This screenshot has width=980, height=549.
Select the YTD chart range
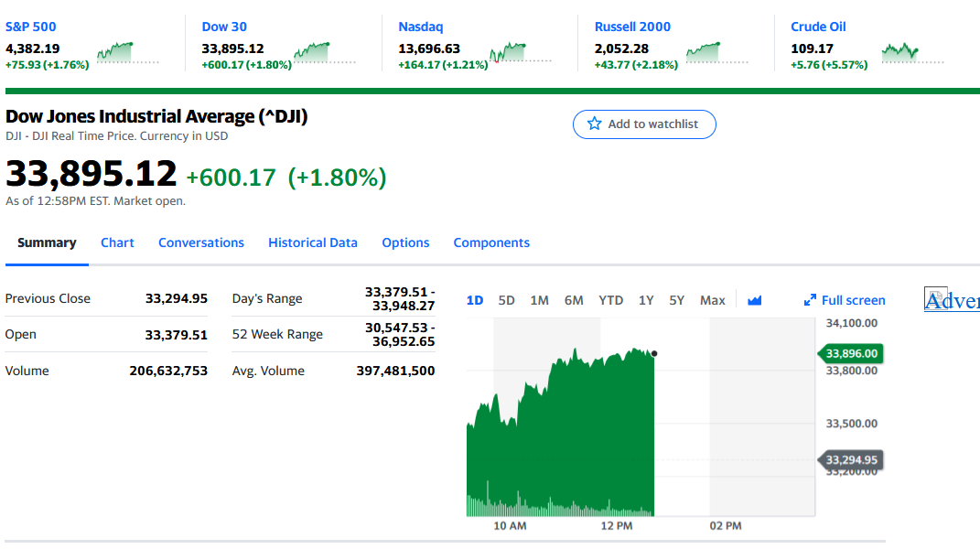click(x=610, y=300)
